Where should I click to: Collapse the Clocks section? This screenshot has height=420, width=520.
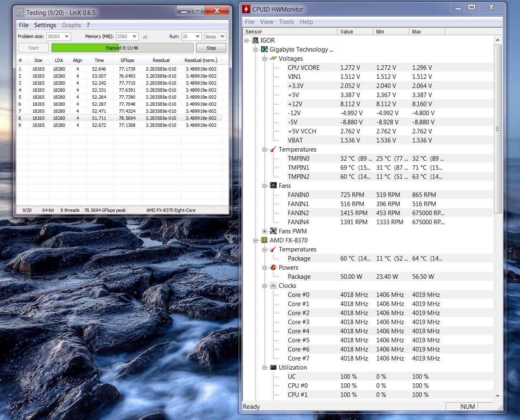click(x=265, y=286)
